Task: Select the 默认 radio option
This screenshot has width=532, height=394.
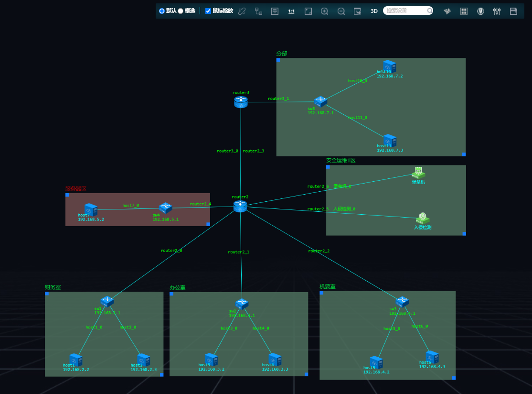Action: (162, 11)
